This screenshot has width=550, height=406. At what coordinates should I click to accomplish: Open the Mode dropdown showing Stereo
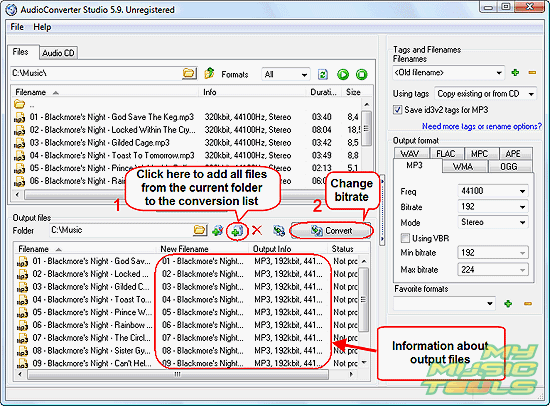(x=492, y=222)
